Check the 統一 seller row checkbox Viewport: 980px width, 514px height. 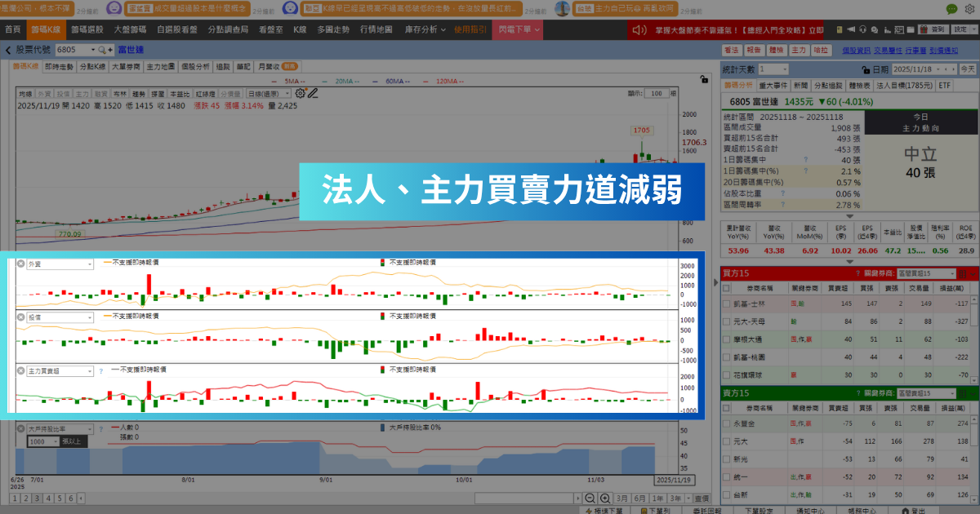pos(726,476)
